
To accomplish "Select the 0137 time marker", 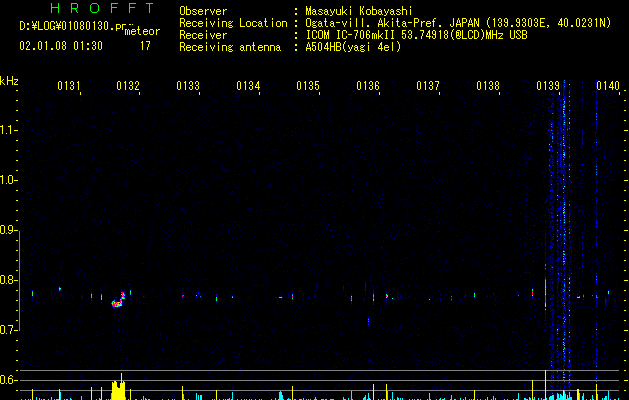I will click(428, 86).
